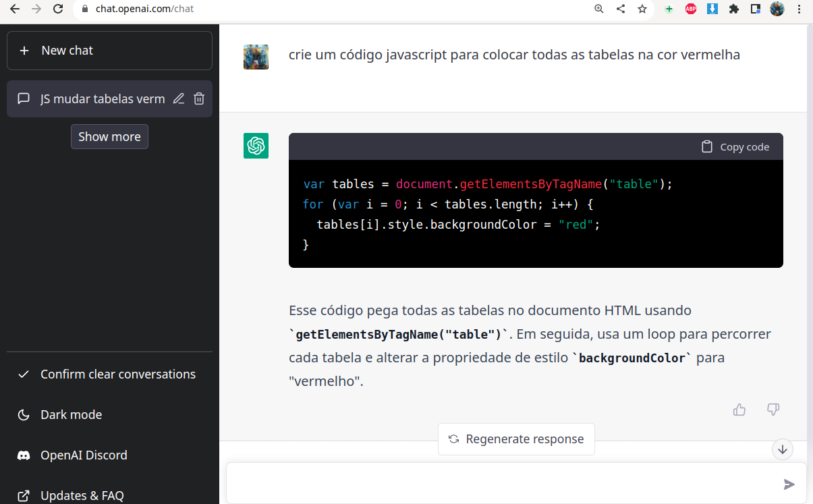Click the message input text field
Screen dimensions: 813x504
(x=499, y=484)
